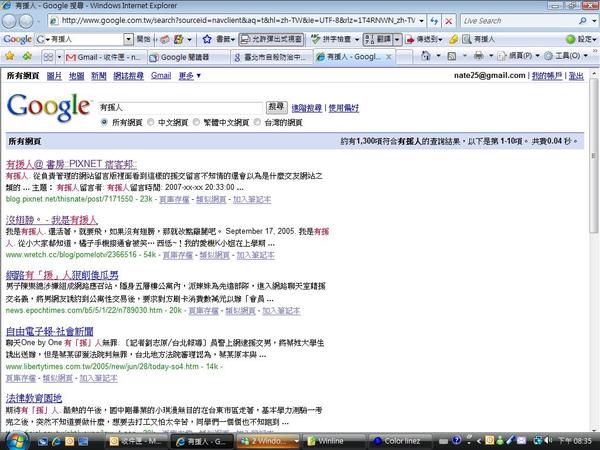The height and width of the screenshot is (450, 600).
Task: Expand the translate options dropdown arrow
Action: click(397, 39)
